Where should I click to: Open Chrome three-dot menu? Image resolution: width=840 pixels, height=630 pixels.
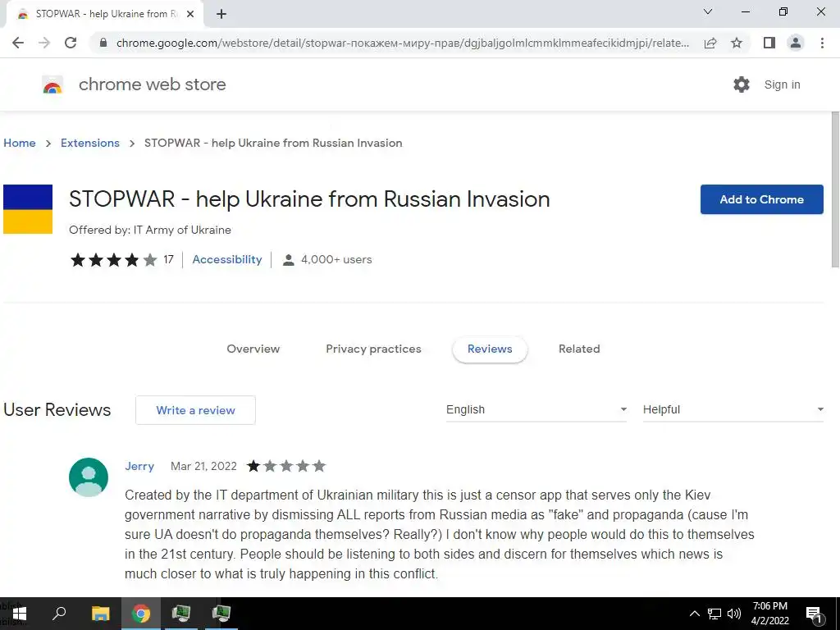(822, 43)
